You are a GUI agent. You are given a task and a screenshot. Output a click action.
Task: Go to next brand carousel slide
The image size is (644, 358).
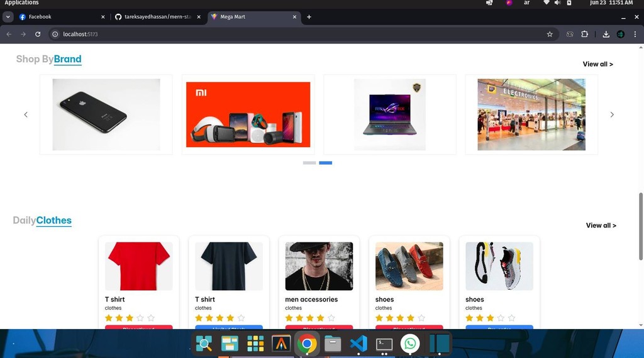[612, 114]
